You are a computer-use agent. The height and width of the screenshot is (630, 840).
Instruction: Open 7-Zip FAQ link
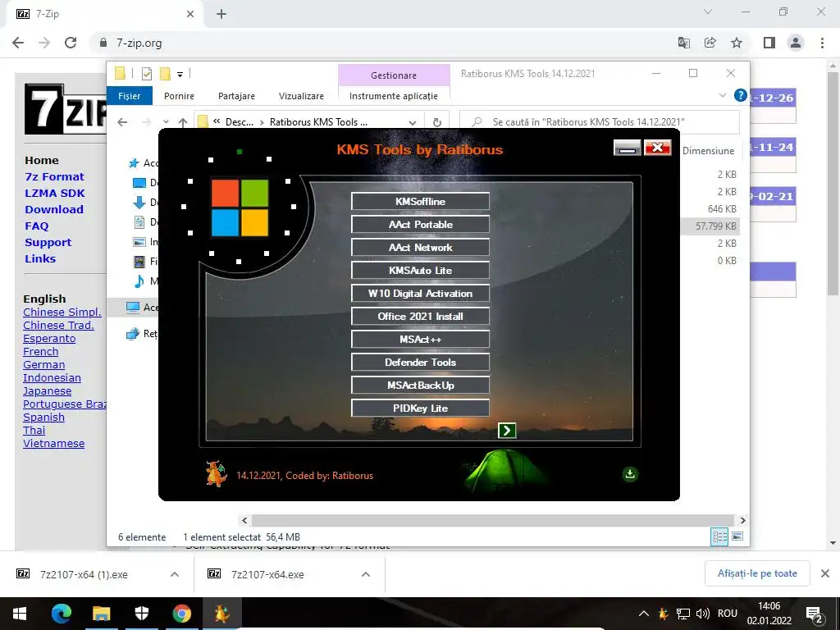click(36, 226)
